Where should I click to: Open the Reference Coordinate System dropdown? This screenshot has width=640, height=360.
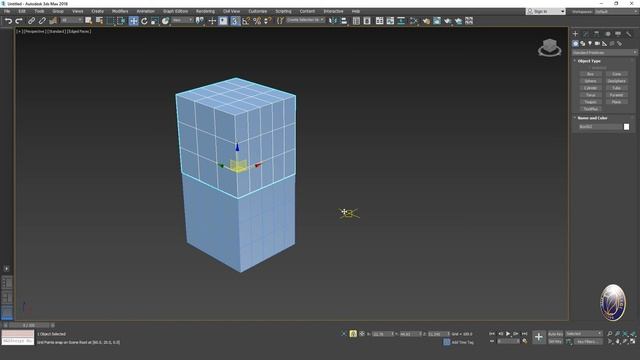(182, 20)
